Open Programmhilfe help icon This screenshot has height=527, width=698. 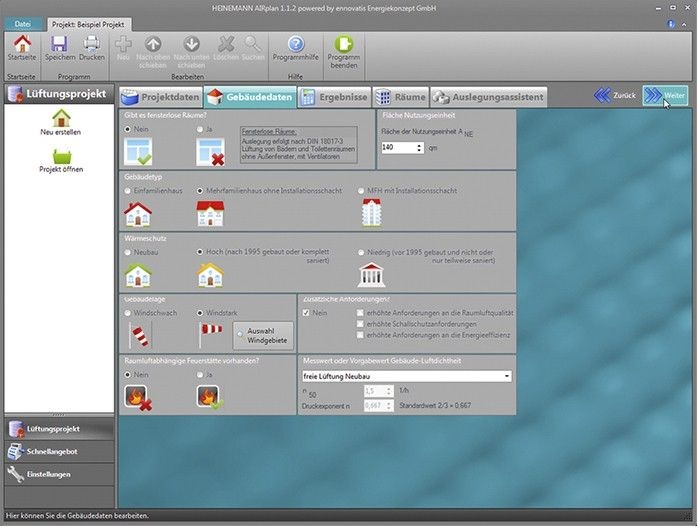point(295,44)
